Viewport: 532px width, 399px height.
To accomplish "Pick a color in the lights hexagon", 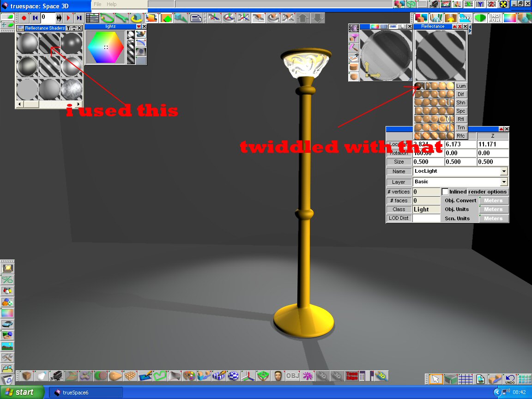I will (106, 47).
